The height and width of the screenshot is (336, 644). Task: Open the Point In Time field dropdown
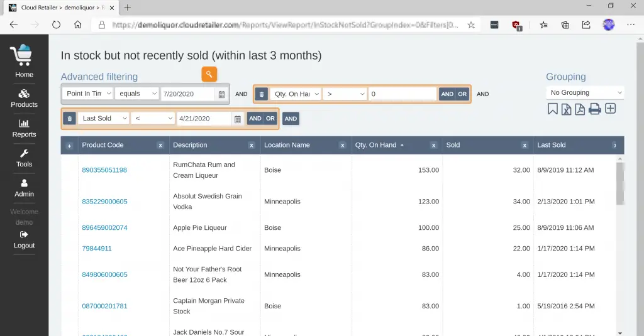click(88, 94)
